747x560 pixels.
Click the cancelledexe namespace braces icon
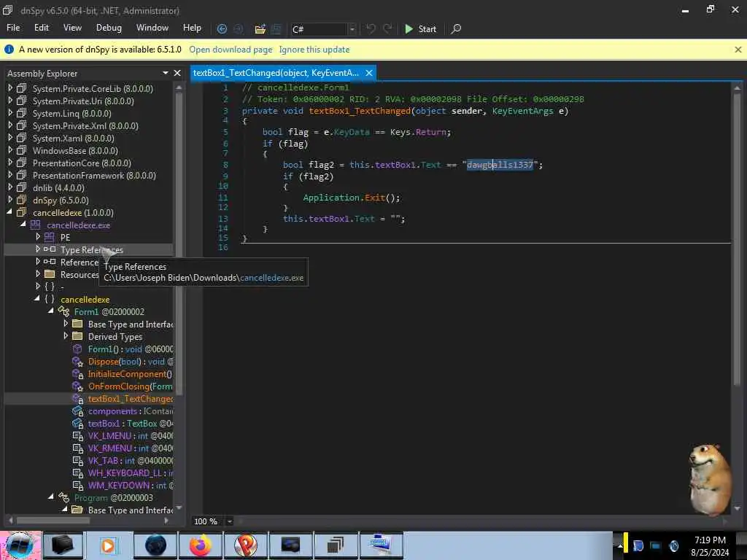coord(50,299)
